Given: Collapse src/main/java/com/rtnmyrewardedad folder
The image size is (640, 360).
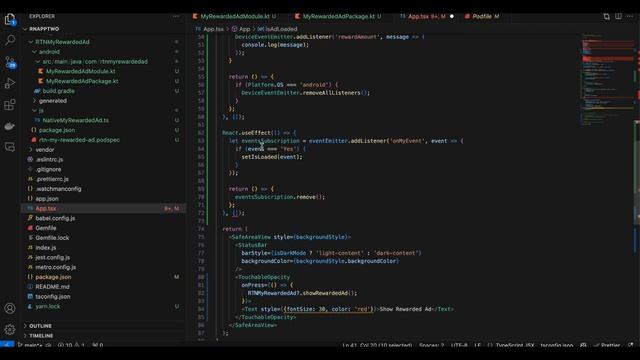Looking at the screenshot, I should (x=95, y=62).
